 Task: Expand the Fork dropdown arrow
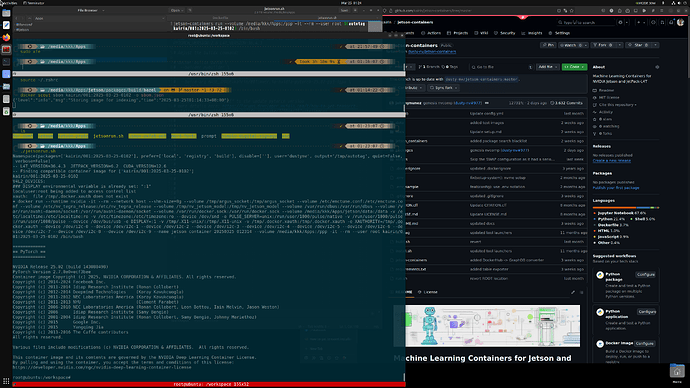620,45
